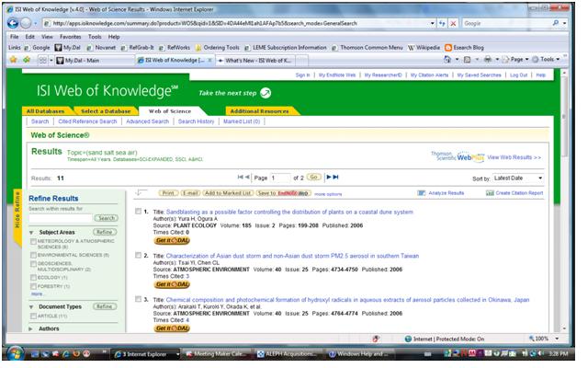Collapse the Subject Areas section
588x368 pixels.
31,233
